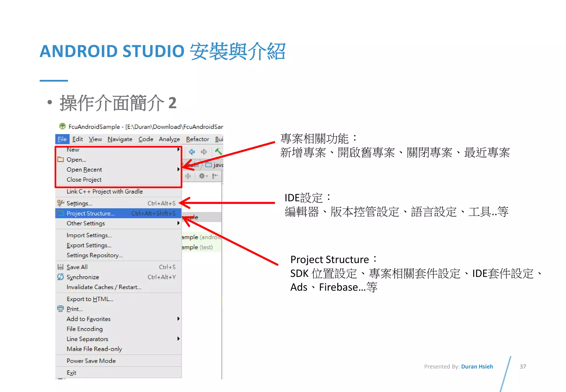566x392 pixels.
Task: Click the Project Structure icon
Action: 61,213
